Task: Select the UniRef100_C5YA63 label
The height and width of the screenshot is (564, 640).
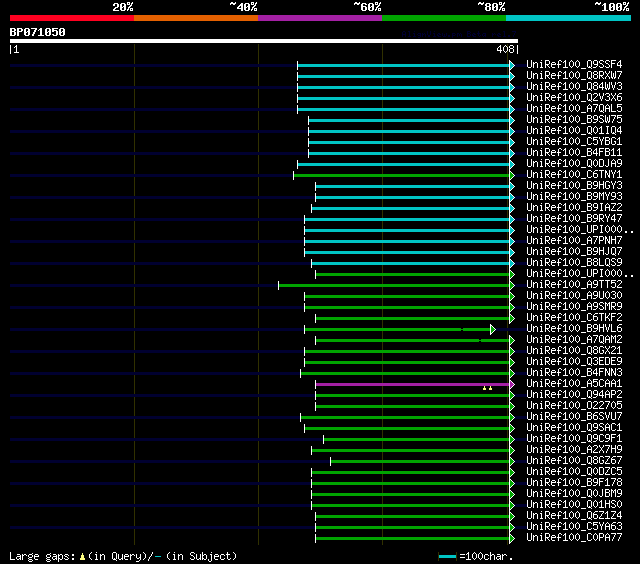Action: click(x=574, y=527)
